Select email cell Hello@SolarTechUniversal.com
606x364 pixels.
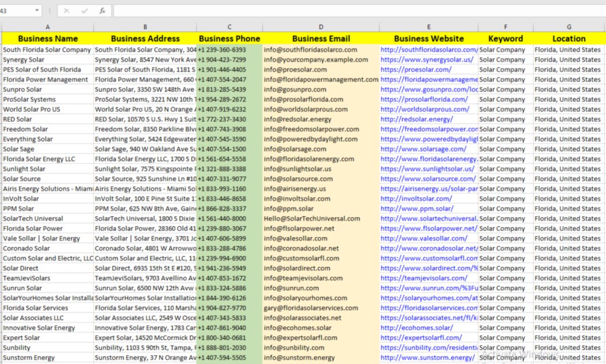(321, 219)
